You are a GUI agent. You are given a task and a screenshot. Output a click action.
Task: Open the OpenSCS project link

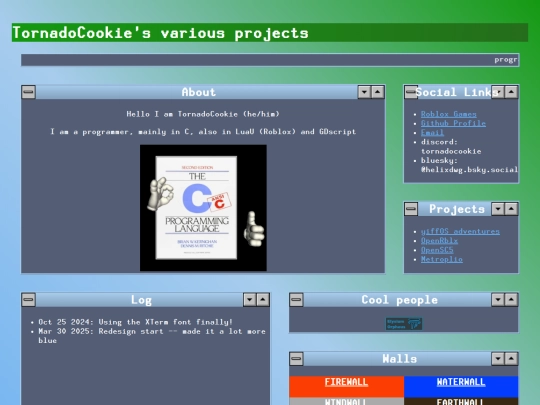tap(437, 250)
